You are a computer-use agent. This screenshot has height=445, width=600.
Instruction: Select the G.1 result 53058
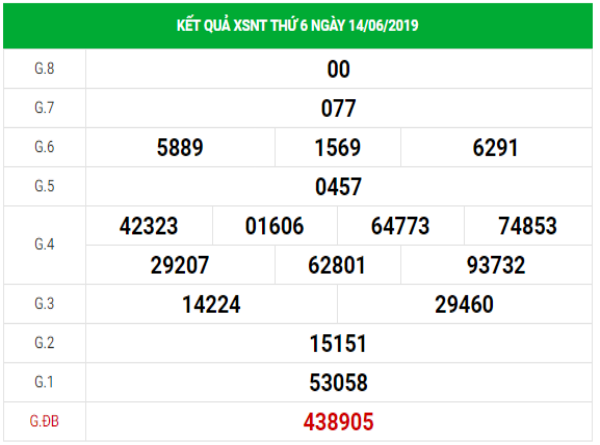(338, 382)
